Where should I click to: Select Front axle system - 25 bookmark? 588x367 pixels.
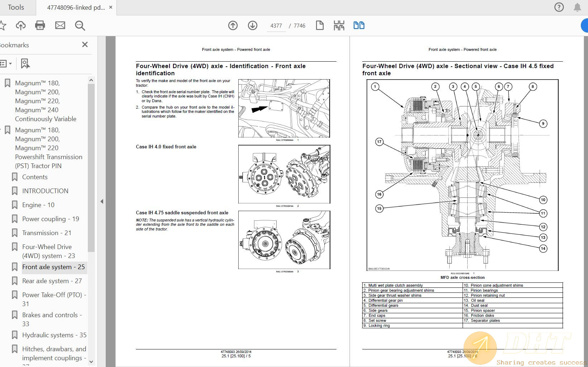click(x=53, y=267)
